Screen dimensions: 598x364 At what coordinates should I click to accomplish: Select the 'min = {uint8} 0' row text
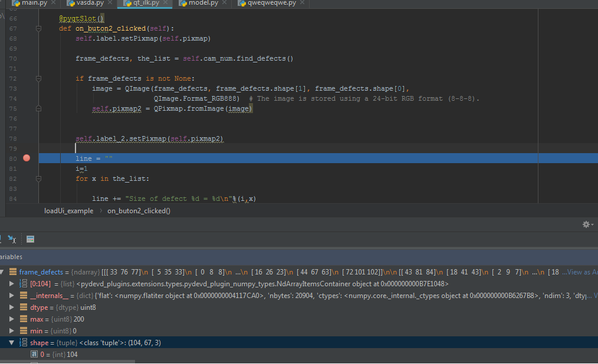pos(54,331)
